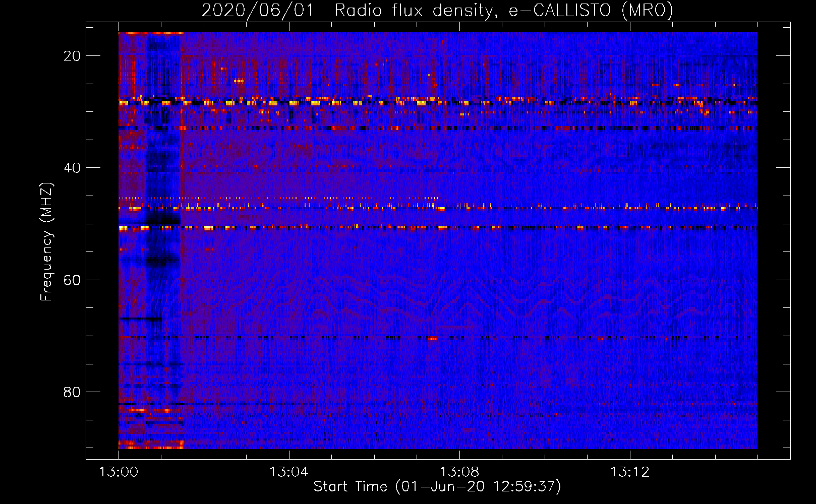Screen dimensions: 816x504
Task: Click the 13:12 time tick label
Action: pyautogui.click(x=629, y=472)
